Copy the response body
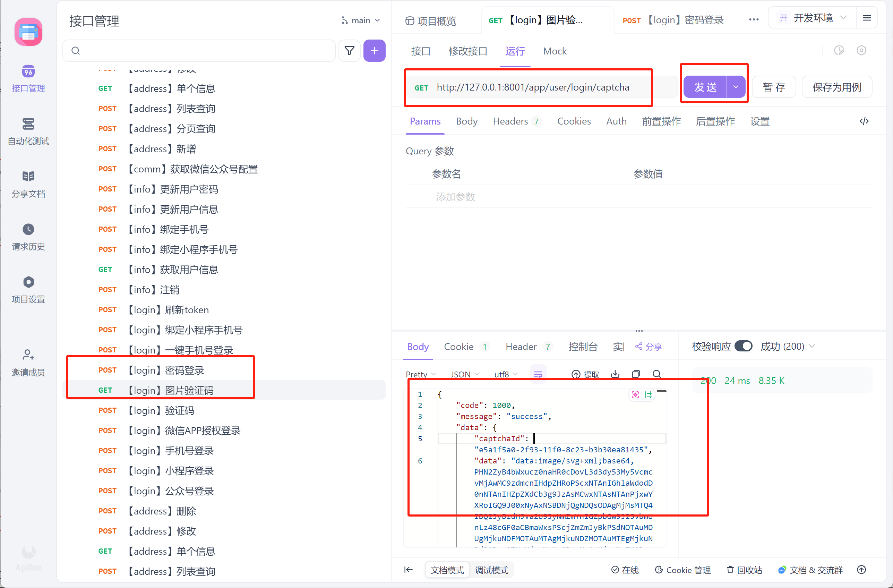893x588 pixels. (636, 374)
